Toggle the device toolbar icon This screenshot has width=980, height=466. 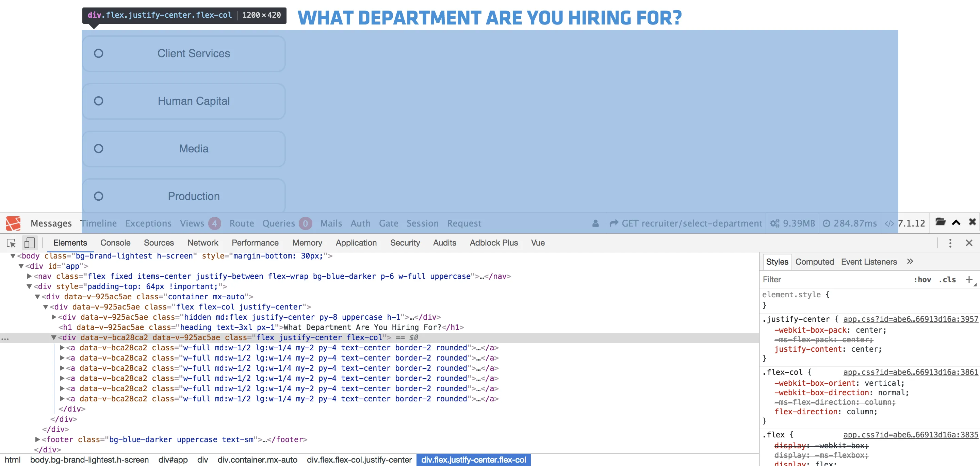tap(29, 243)
